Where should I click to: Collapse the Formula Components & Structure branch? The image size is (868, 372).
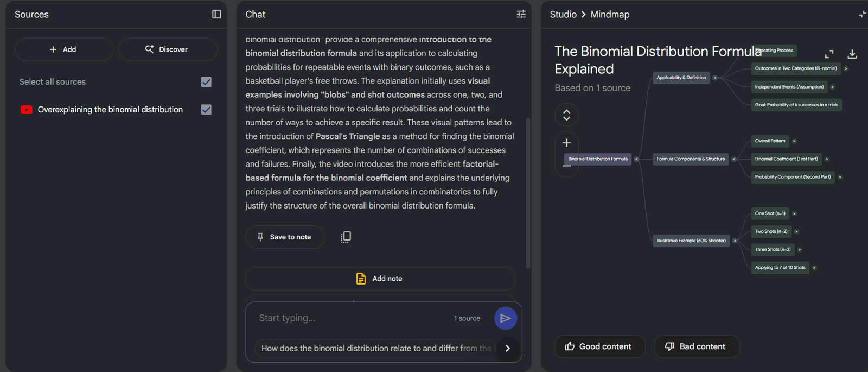click(x=734, y=159)
